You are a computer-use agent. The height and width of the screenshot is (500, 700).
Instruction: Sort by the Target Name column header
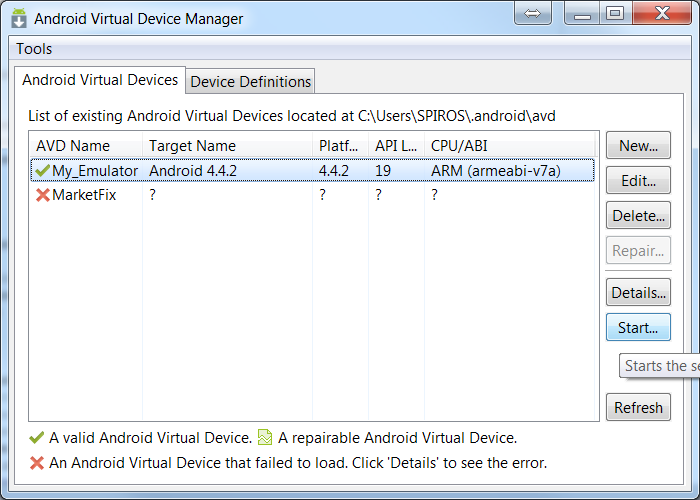[227, 146]
